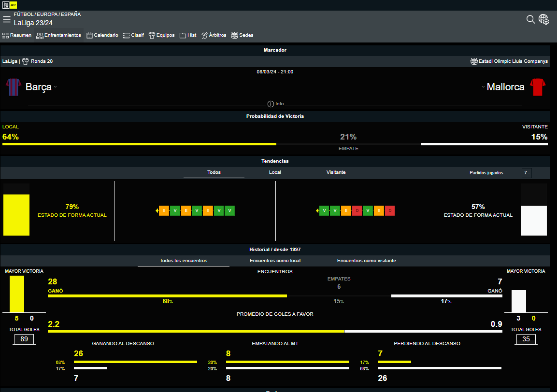Select Encuentros como local filter
The width and height of the screenshot is (557, 392).
[275, 261]
